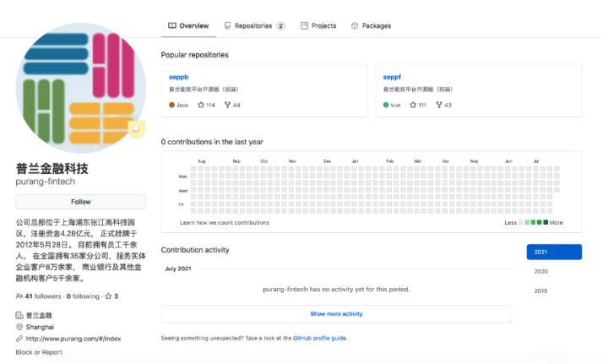Open the 0 following list
Image resolution: width=608 pixels, height=364 pixels.
[x=83, y=296]
